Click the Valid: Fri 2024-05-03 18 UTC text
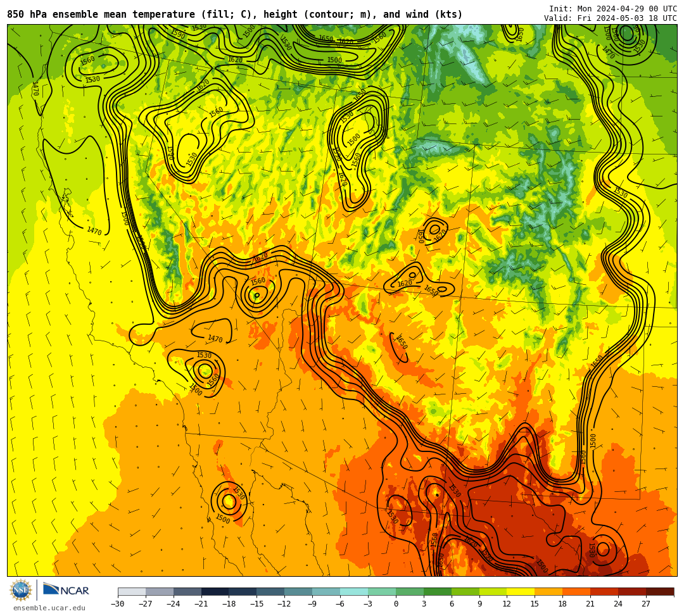The image size is (684, 616). 611,18
